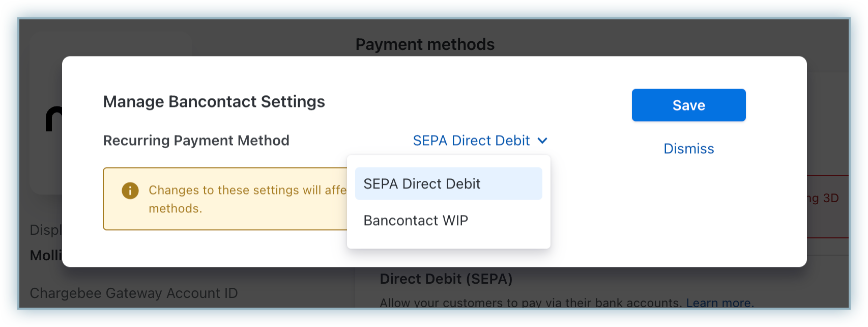The width and height of the screenshot is (868, 327).
Task: Click the Chargebee Gateway Account ID label
Action: tap(134, 293)
